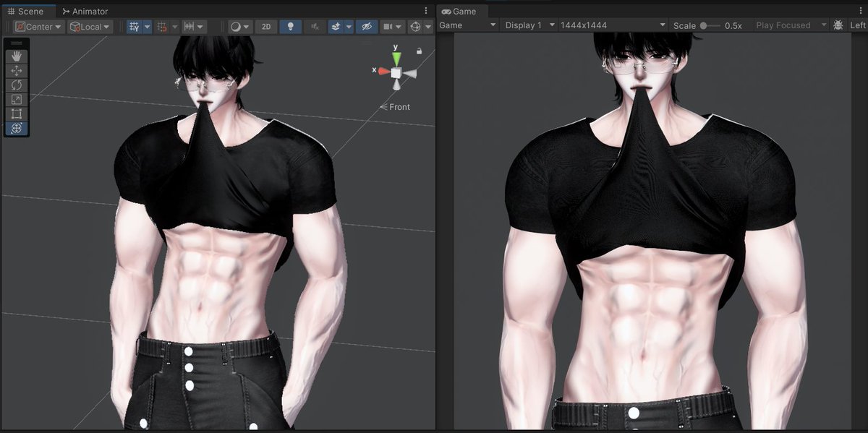Open the 1444x1444 resolution dropdown
The width and height of the screenshot is (868, 433).
[x=613, y=25]
